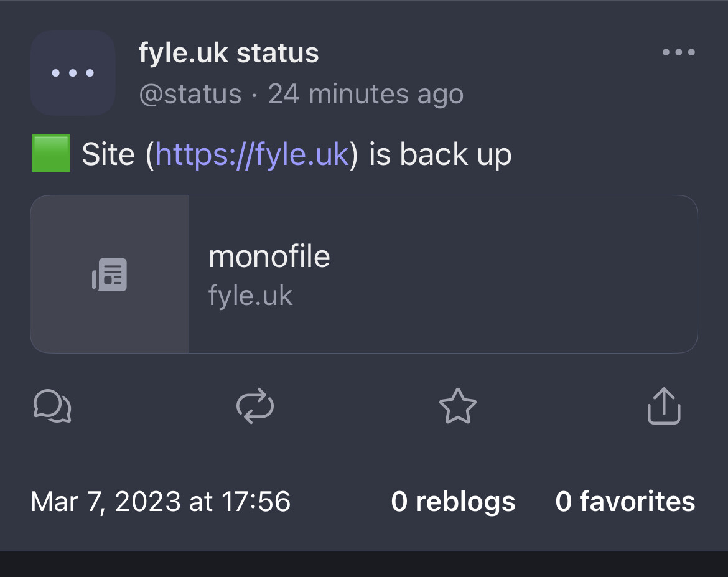The width and height of the screenshot is (728, 577).
Task: Click the 24 minutes ago timestamp
Action: coord(366,95)
